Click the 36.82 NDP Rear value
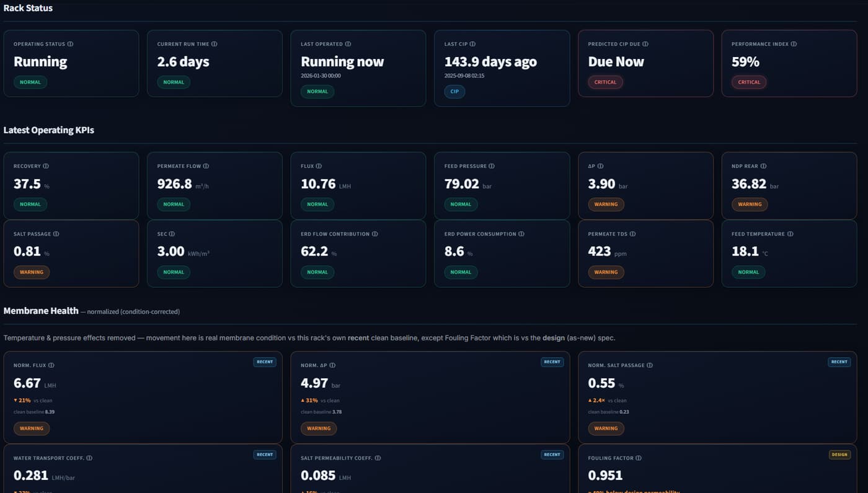Image resolution: width=868 pixels, height=493 pixels. coord(749,184)
